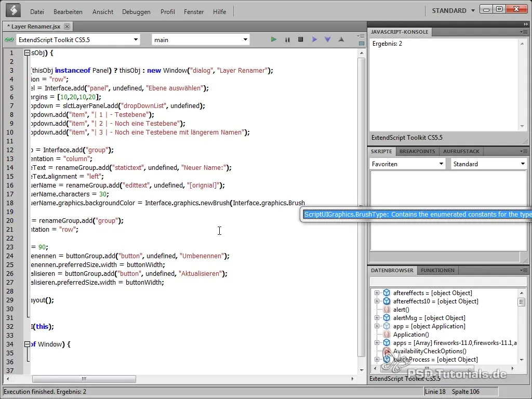
Task: Open the Fenster menu
Action: click(194, 11)
